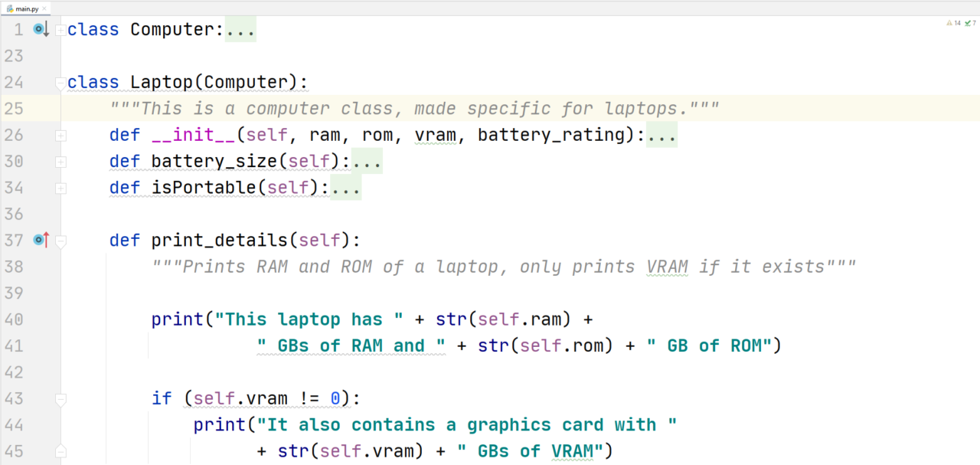Expand the folded __init__ body ellipsis

661,135
